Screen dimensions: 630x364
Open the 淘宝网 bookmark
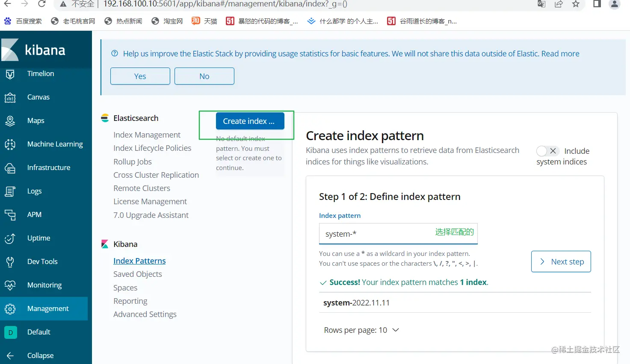[167, 21]
